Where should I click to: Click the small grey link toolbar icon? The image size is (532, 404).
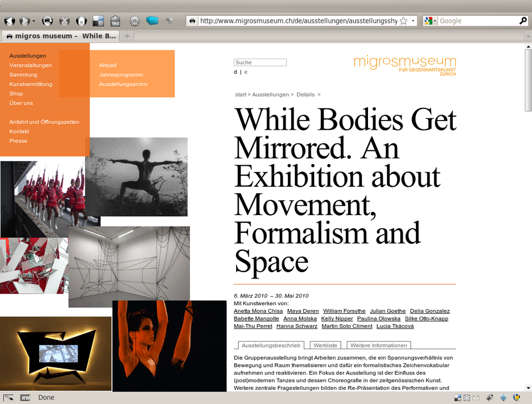pos(169,21)
